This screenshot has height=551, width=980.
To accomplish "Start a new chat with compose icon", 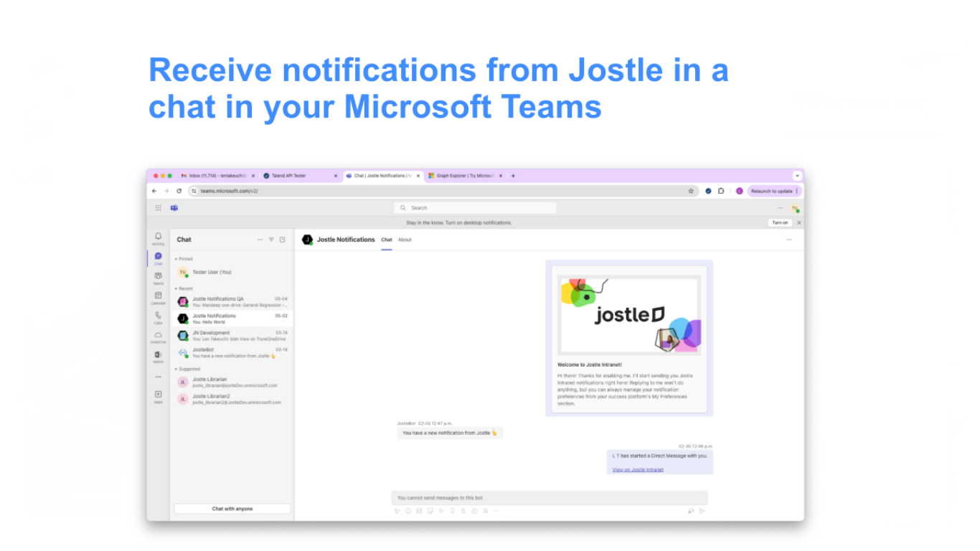I will point(283,240).
